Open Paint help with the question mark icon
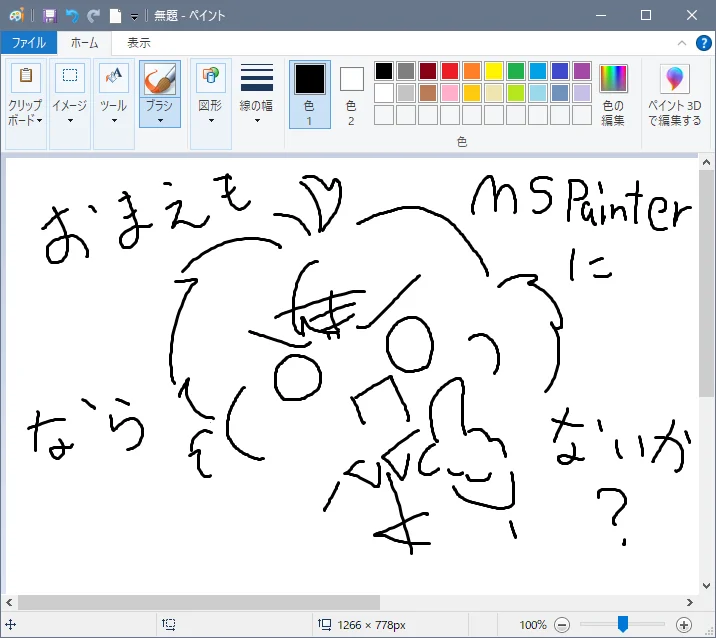The image size is (716, 638). click(704, 43)
